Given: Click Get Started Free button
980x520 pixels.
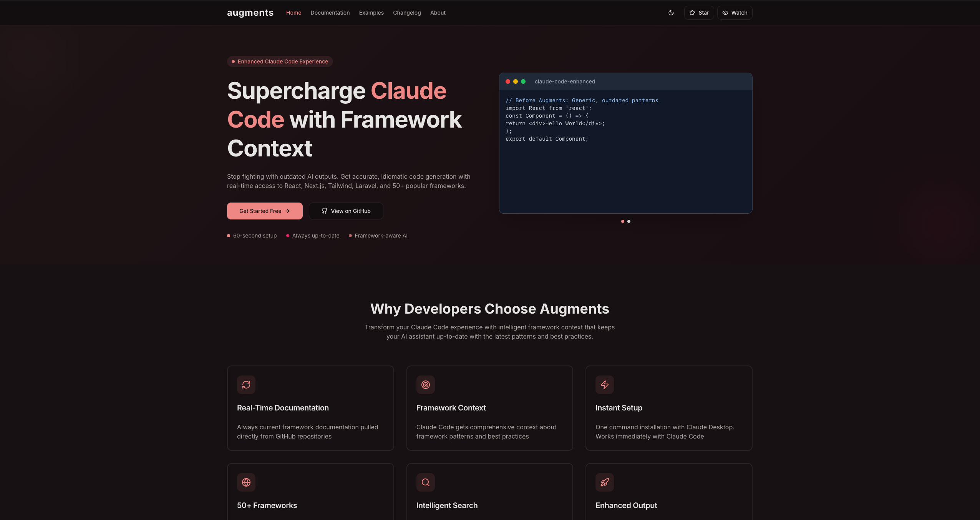Looking at the screenshot, I should [x=265, y=211].
